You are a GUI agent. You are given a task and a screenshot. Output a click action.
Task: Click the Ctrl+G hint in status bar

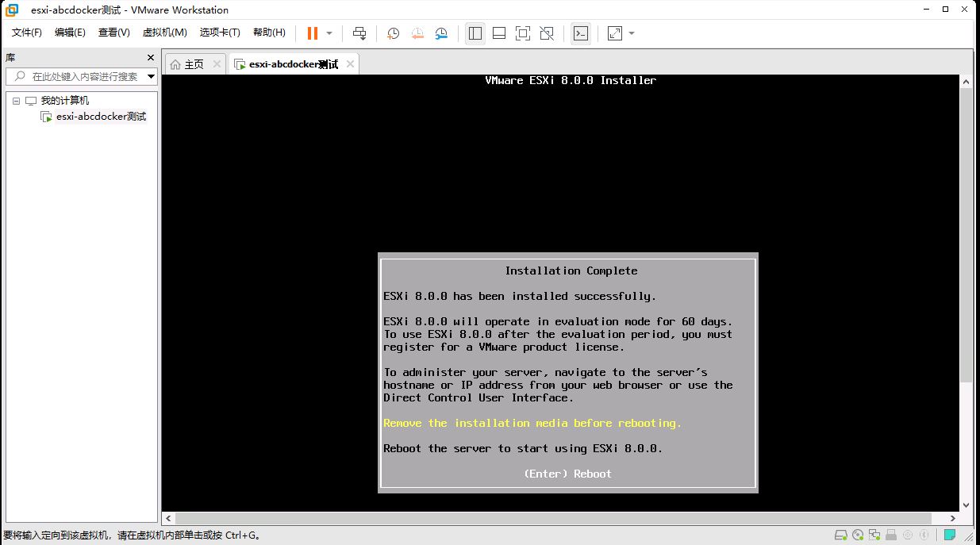click(243, 535)
